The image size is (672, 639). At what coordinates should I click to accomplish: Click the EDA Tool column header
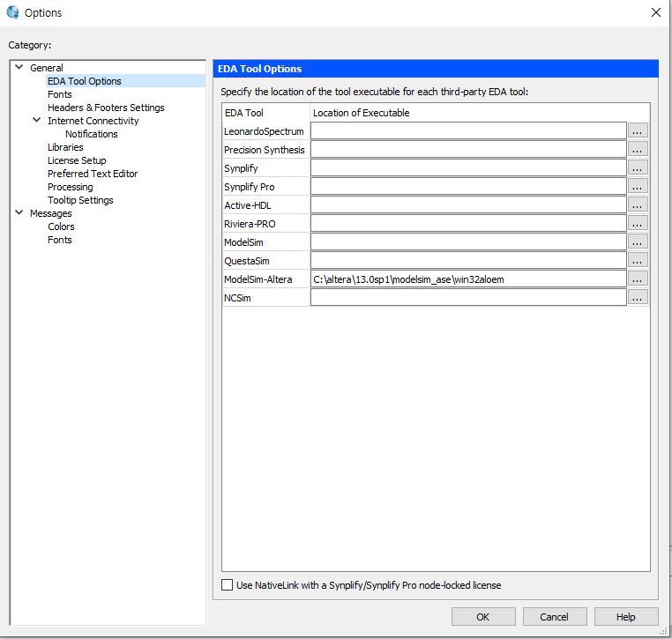coord(265,113)
